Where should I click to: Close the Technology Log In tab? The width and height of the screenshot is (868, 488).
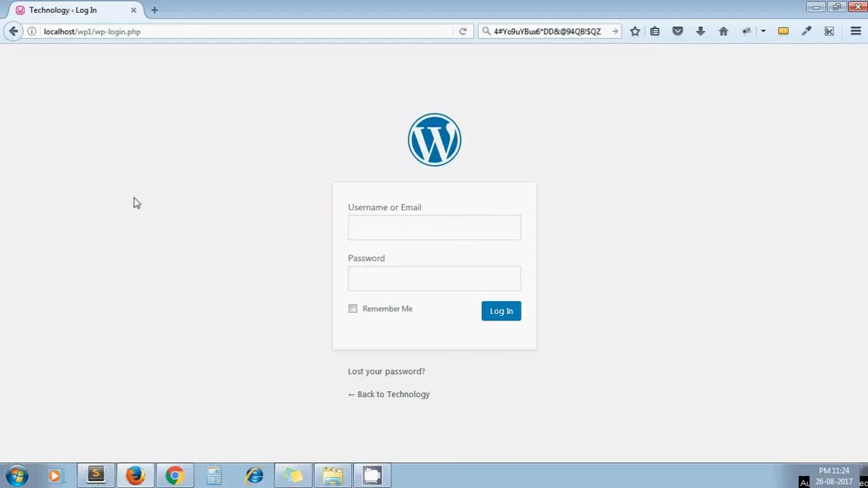pyautogui.click(x=134, y=10)
